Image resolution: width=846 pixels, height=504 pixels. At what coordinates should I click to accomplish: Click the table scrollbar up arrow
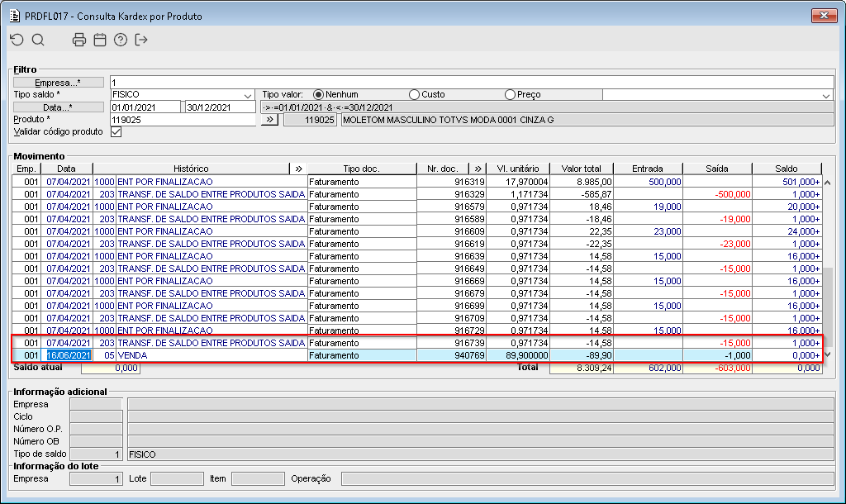tap(828, 183)
